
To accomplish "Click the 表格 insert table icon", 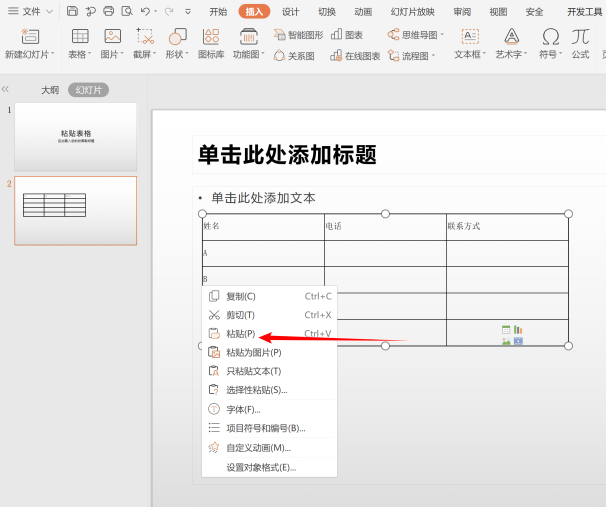I will (80, 36).
